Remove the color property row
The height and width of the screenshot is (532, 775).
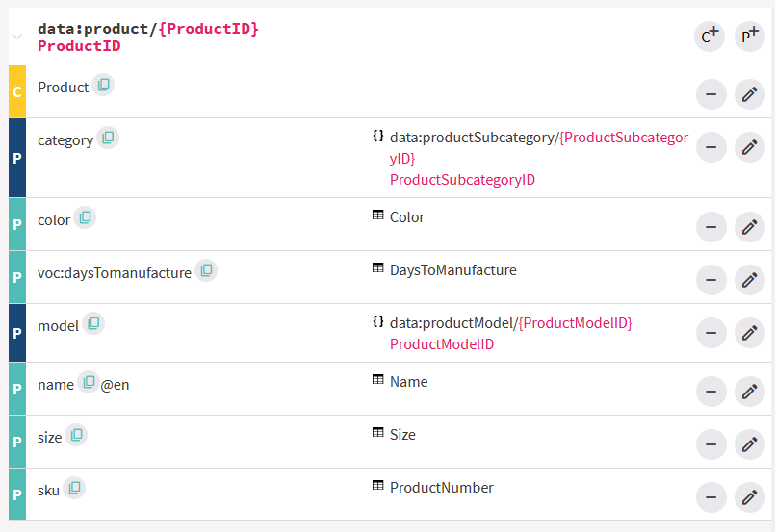click(710, 227)
